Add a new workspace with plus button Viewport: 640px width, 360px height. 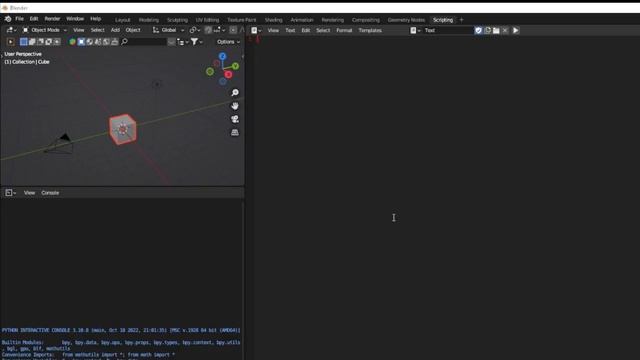click(462, 20)
